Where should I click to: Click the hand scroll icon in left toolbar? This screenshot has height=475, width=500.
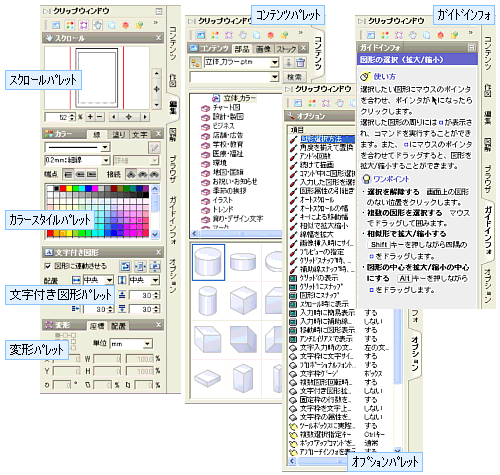point(97,25)
